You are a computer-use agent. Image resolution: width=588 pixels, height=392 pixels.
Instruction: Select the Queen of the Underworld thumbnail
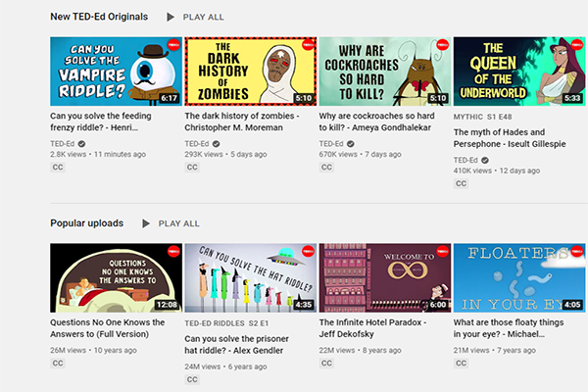(x=518, y=72)
